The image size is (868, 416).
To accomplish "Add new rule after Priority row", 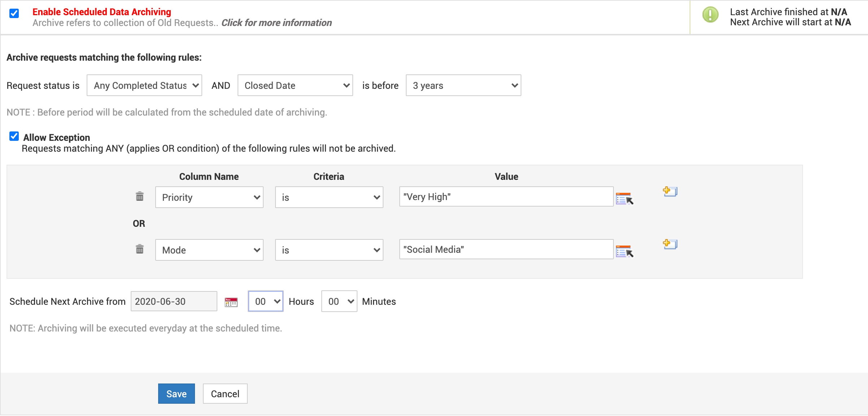I will pos(670,191).
